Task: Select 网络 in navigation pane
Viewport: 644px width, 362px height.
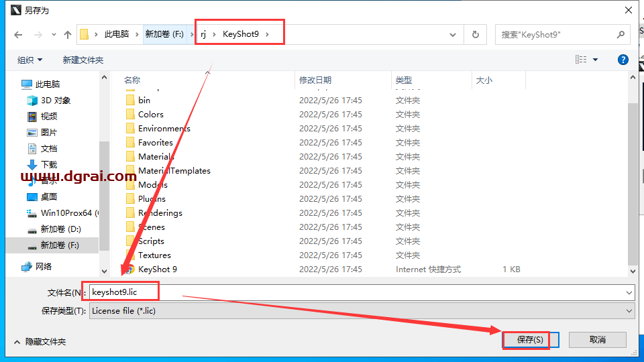Action: click(x=36, y=267)
